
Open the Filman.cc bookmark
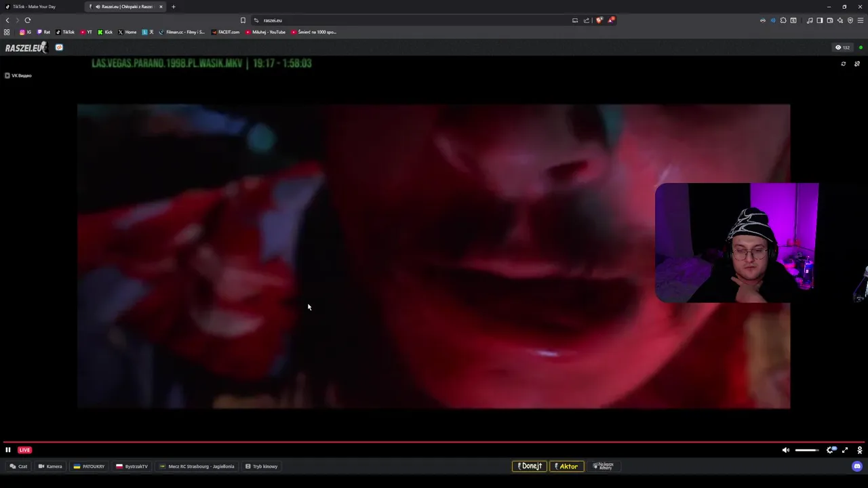[182, 32]
